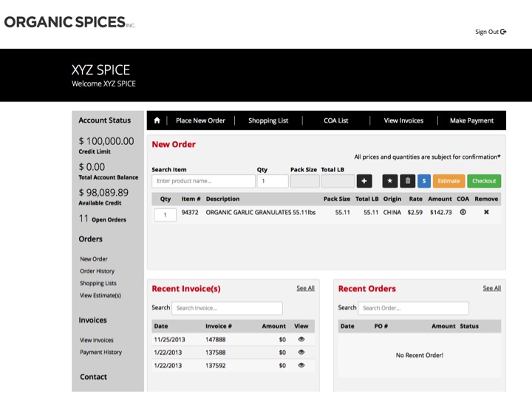The width and height of the screenshot is (532, 399).
Task: Save order to favorites with star icon
Action: pos(390,181)
